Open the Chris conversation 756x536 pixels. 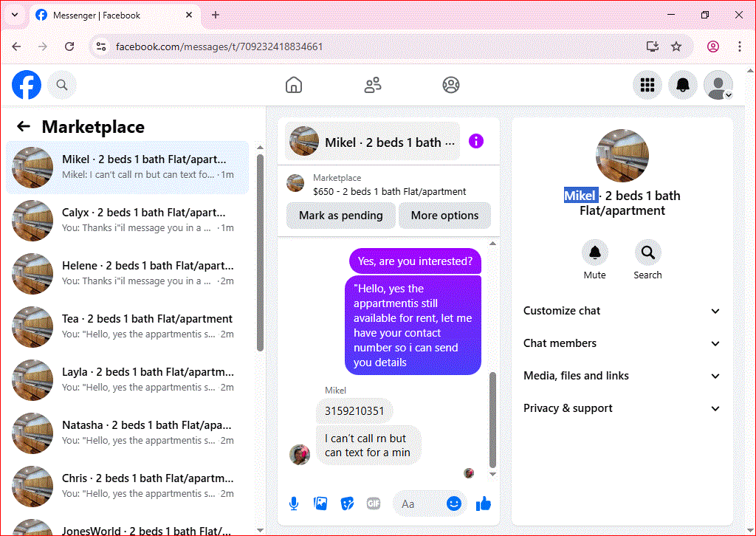pos(128,486)
